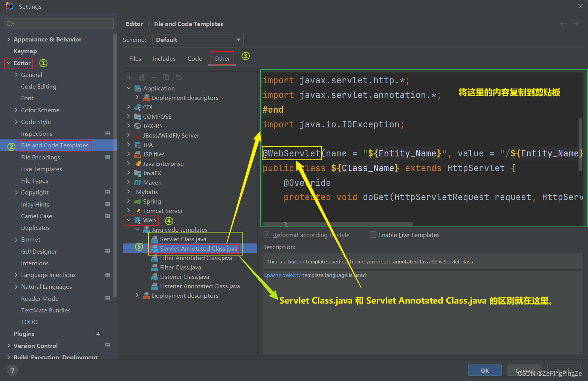Expand Appearance & Behavior section
Image resolution: width=588 pixels, height=381 pixels.
point(9,40)
